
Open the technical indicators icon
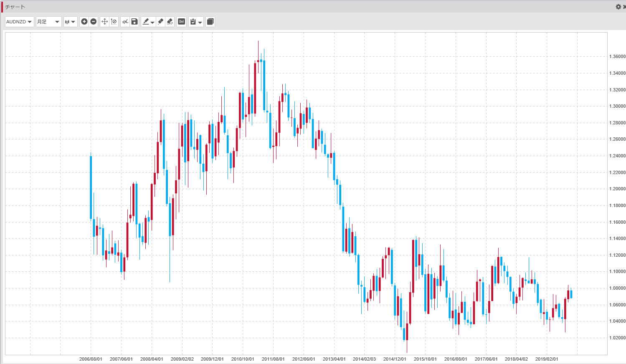click(x=125, y=22)
